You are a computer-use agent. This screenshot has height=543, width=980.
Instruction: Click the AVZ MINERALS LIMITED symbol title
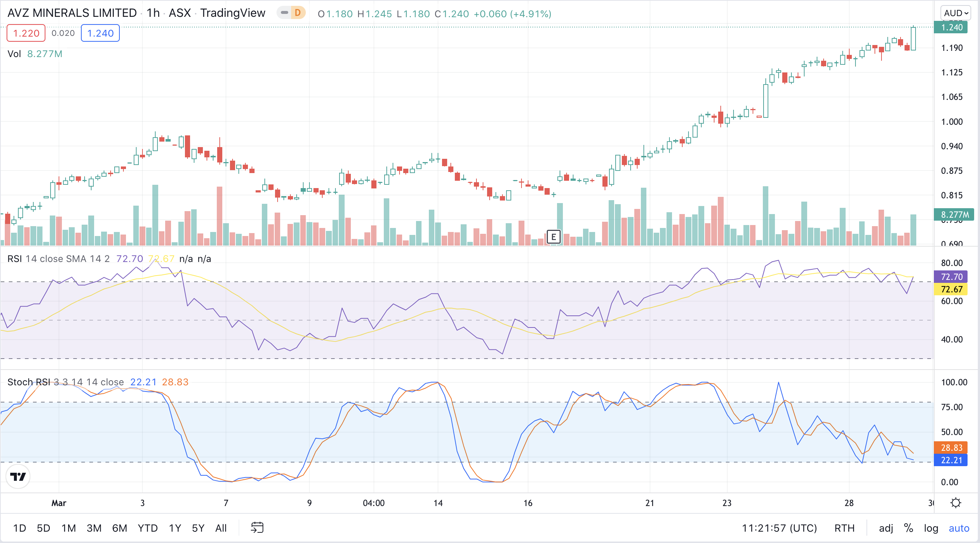click(x=72, y=13)
